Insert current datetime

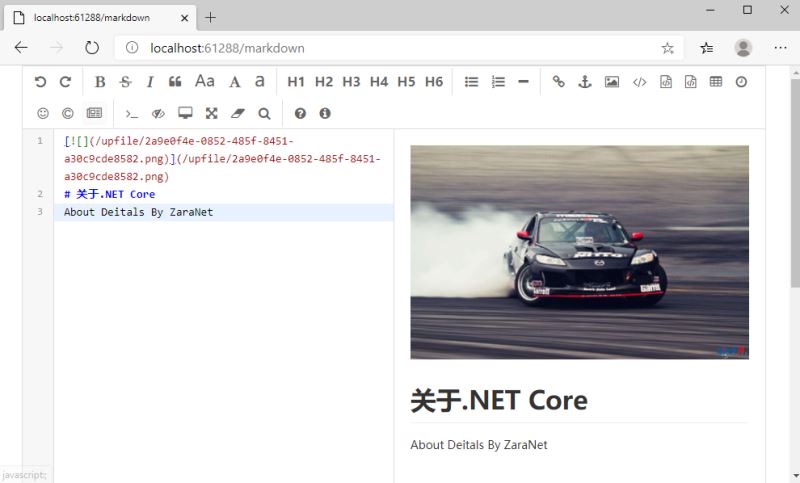click(x=741, y=82)
